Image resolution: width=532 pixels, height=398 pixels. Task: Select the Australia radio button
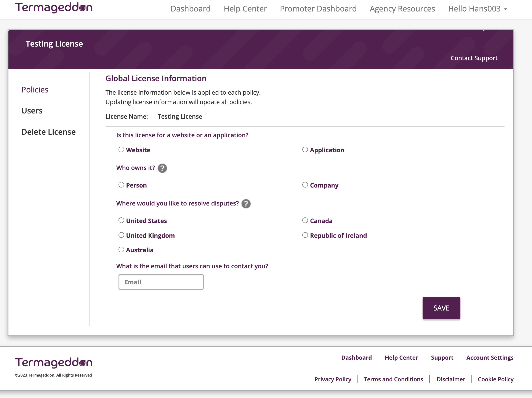(121, 250)
